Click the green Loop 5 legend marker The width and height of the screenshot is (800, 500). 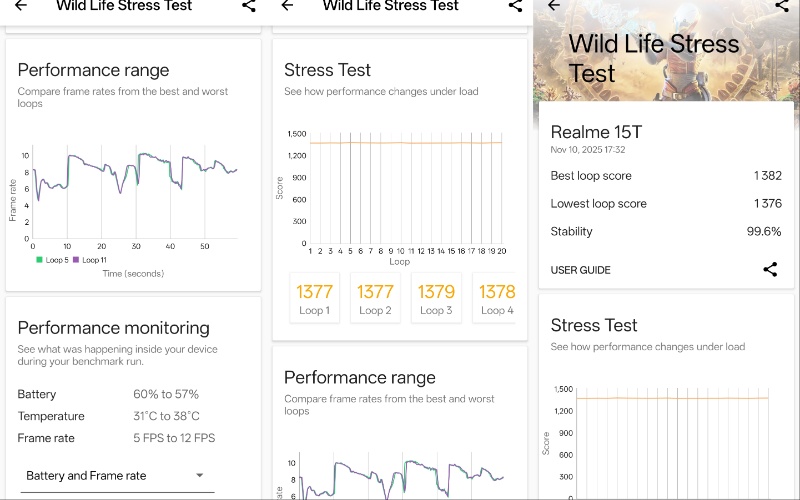click(x=39, y=260)
